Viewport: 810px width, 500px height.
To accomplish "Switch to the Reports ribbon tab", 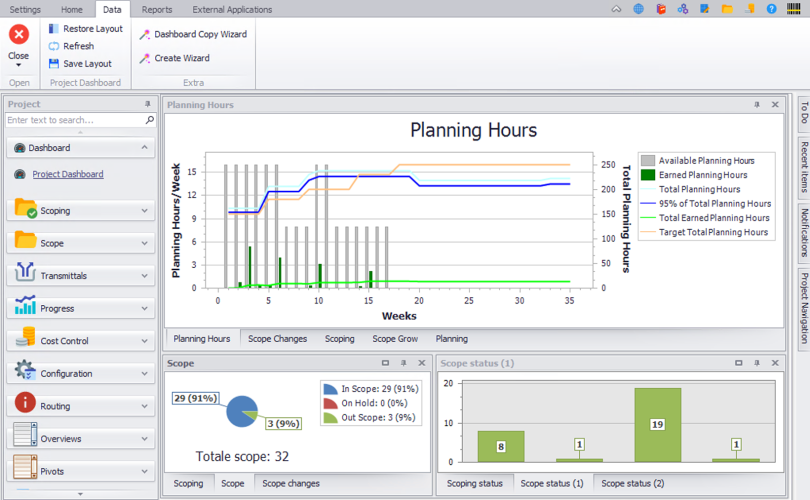I will [x=156, y=9].
